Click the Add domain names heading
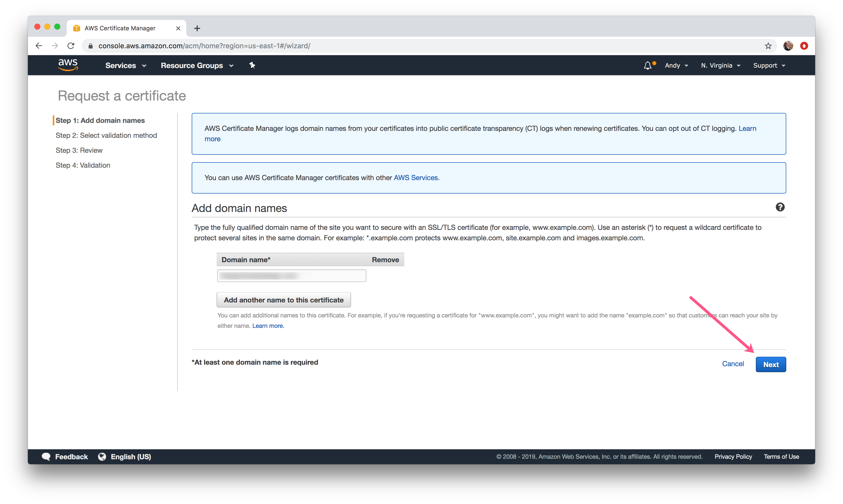Viewport: 843px width, 504px height. pyautogui.click(x=239, y=208)
